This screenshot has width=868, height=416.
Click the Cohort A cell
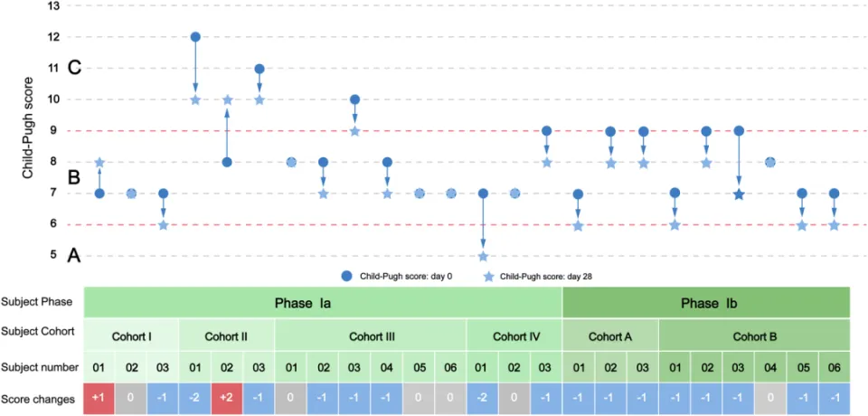click(x=610, y=336)
